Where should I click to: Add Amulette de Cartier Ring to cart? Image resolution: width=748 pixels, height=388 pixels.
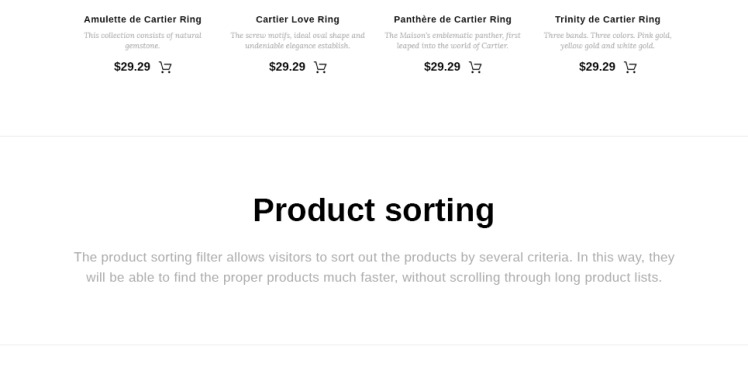(x=165, y=67)
